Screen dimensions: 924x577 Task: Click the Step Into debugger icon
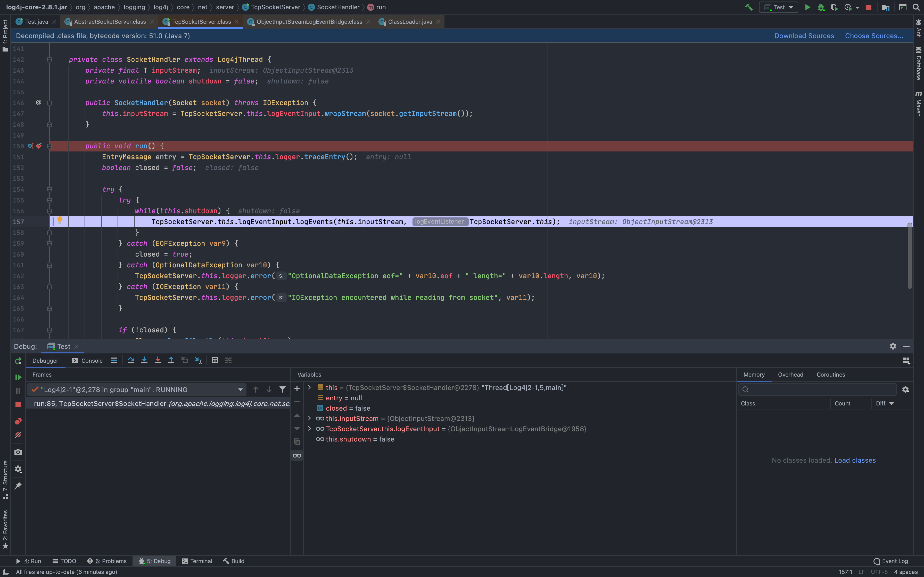(144, 360)
